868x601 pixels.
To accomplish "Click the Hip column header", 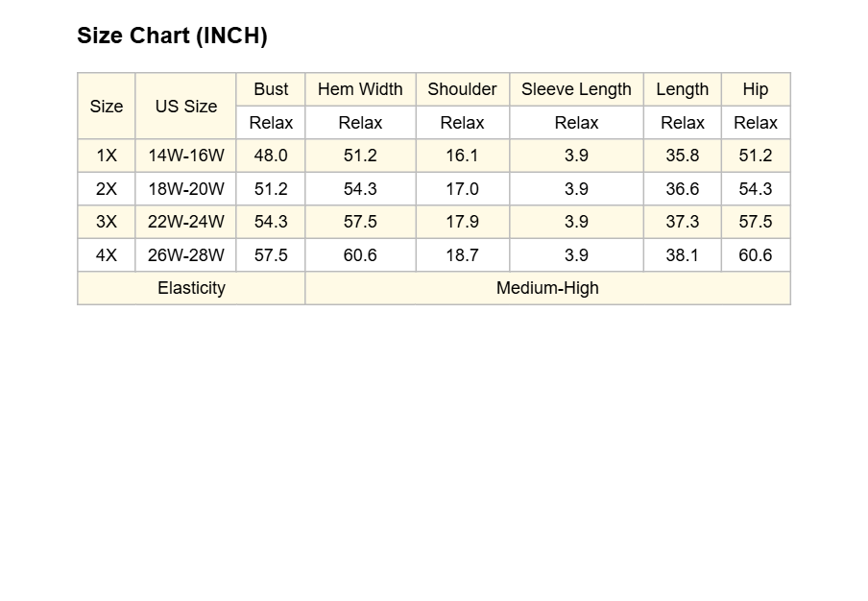I will click(756, 89).
